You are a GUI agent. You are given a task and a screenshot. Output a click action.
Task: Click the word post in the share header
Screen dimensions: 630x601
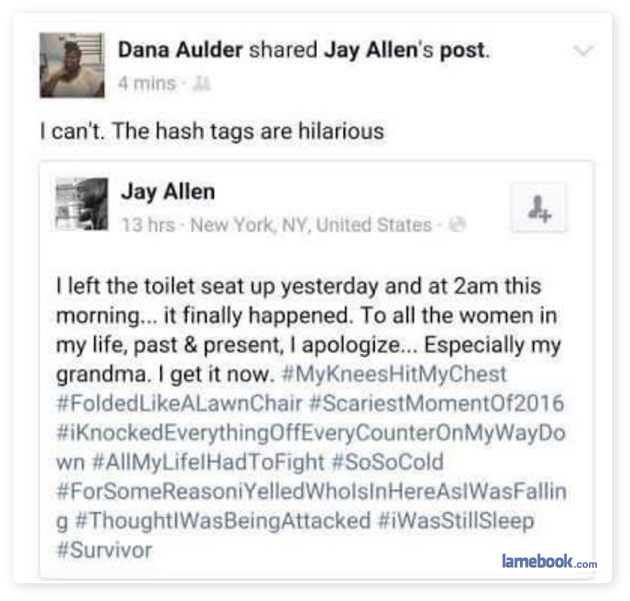tap(463, 51)
